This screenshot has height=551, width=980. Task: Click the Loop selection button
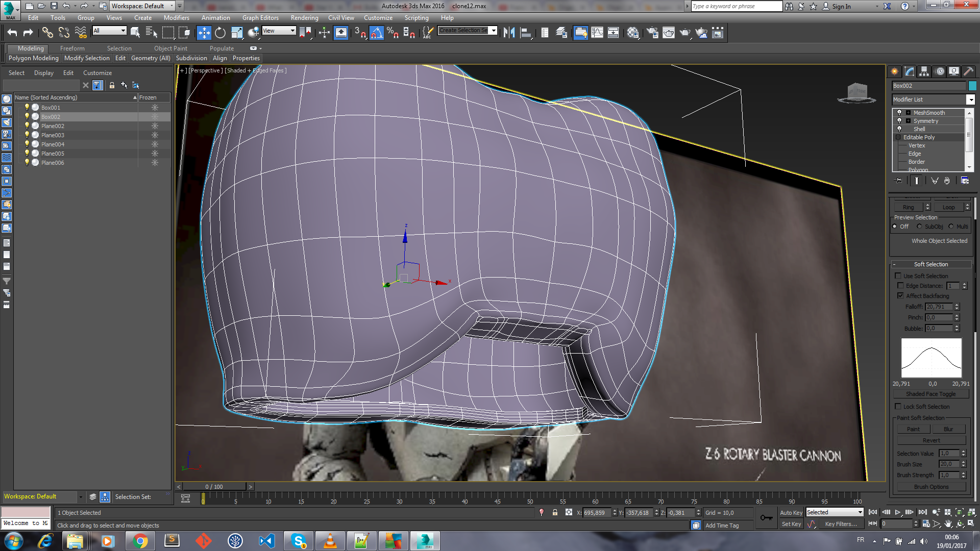[x=949, y=207]
